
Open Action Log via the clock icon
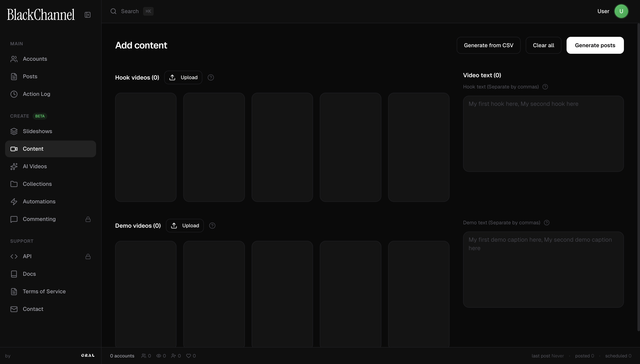(x=14, y=94)
